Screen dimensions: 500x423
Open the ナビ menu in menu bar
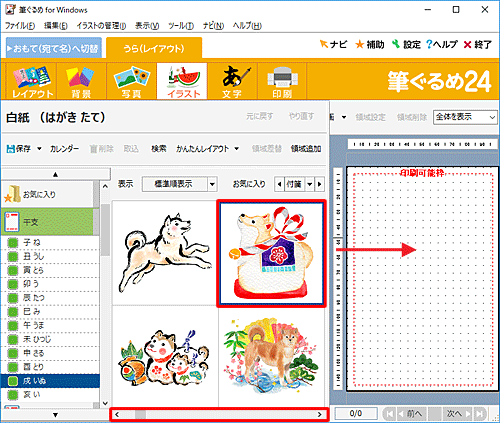click(213, 25)
